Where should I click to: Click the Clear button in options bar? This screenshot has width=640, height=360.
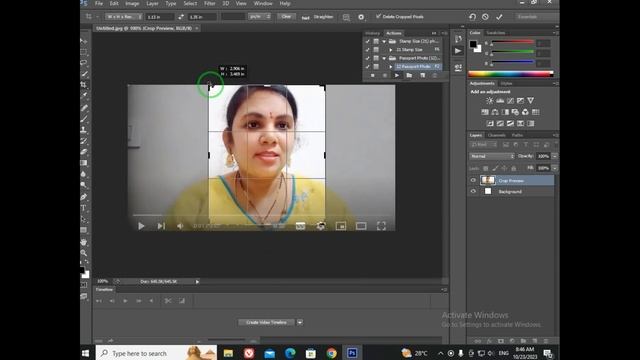click(x=287, y=17)
